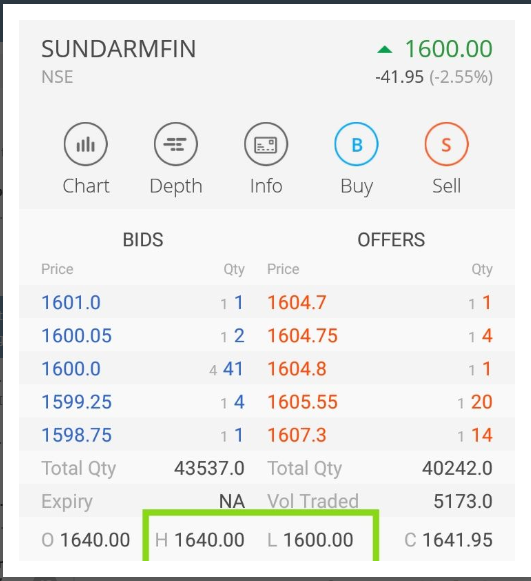Click the low price L 1600.00

click(x=310, y=540)
